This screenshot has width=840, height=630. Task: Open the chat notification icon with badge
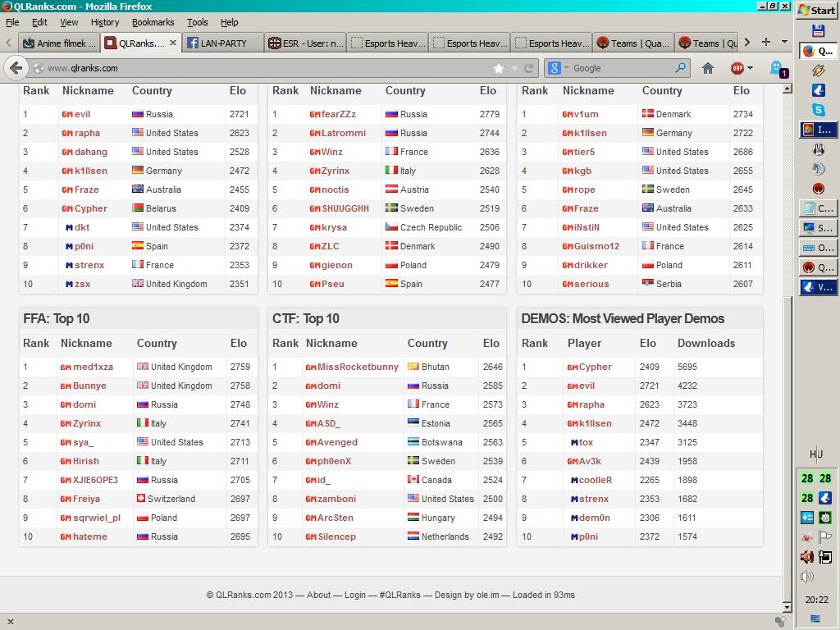pos(778,69)
